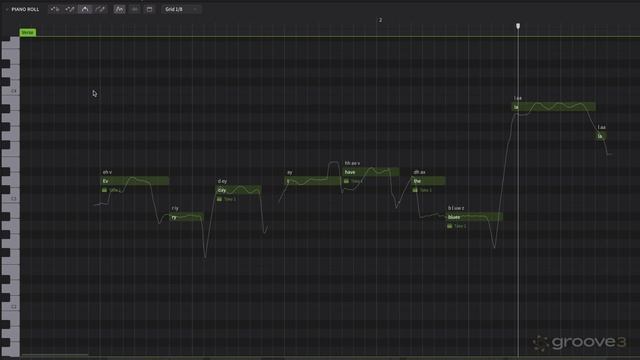640x360 pixels.
Task: Click phoneme label 'eh v' above 'Ev'
Action: 107,172
